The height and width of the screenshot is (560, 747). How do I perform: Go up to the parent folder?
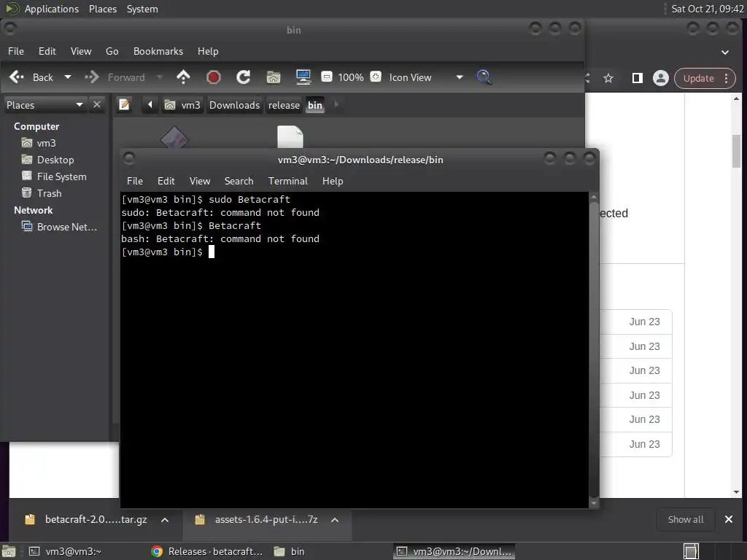coord(183,77)
